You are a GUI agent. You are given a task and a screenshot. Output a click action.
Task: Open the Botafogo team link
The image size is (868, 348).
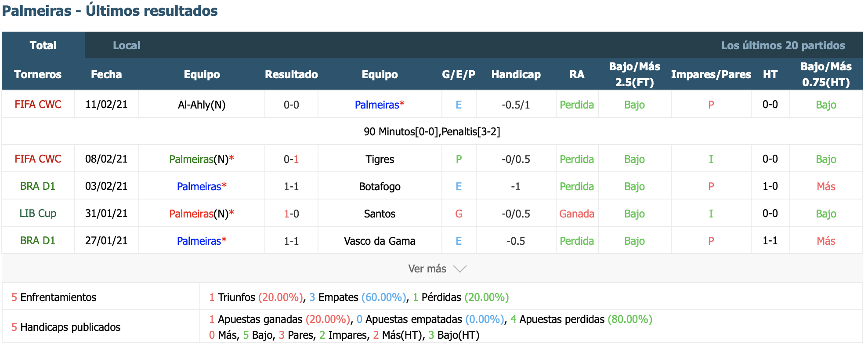click(380, 186)
